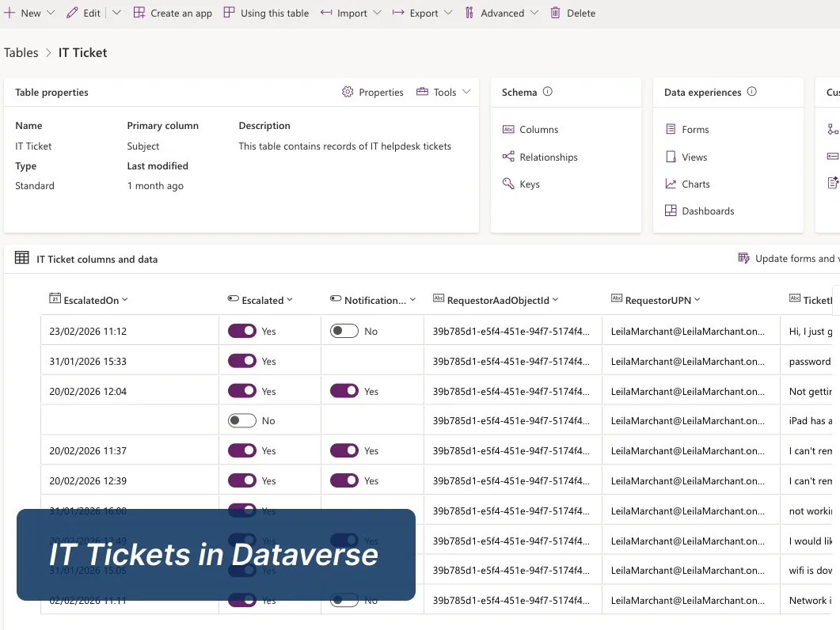The height and width of the screenshot is (630, 840).
Task: Click the Export arrow icon
Action: 398,13
